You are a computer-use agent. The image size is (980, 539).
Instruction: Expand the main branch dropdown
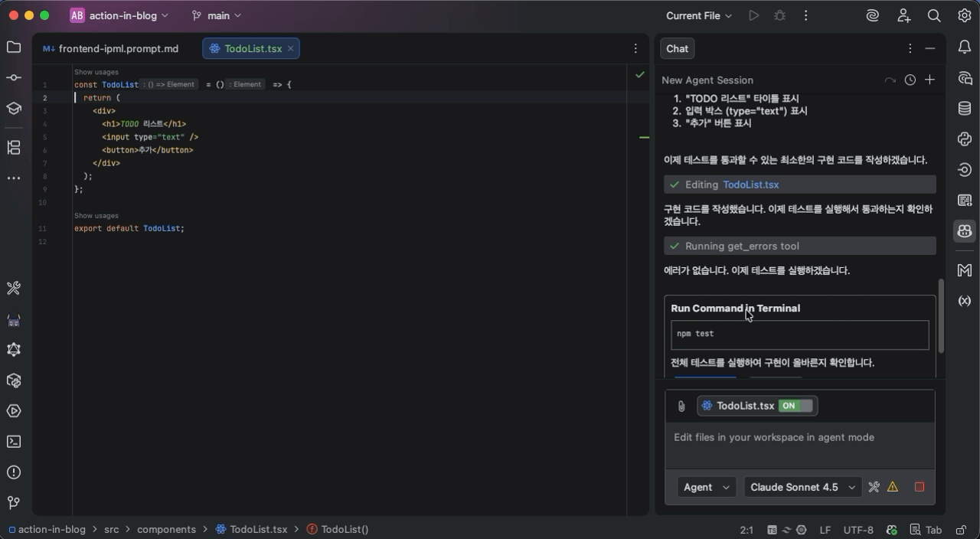217,15
